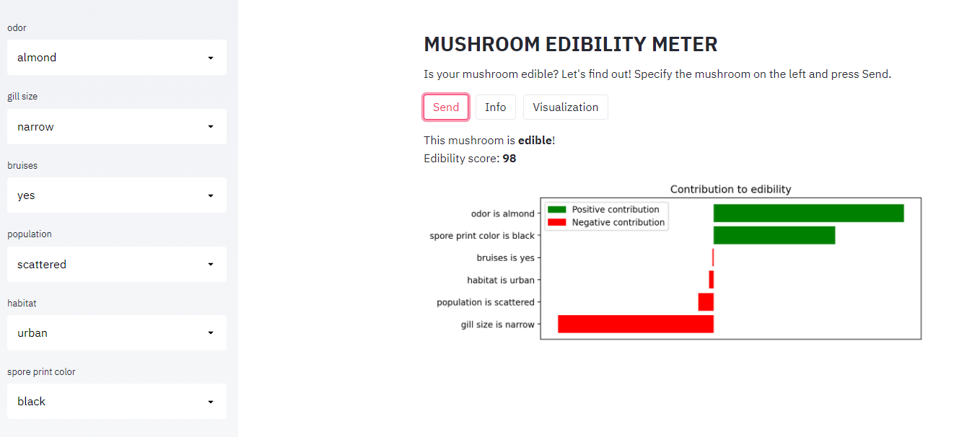Click the habitat dropdown arrow icon
Viewport: 980px width, 437px height.
click(x=211, y=333)
